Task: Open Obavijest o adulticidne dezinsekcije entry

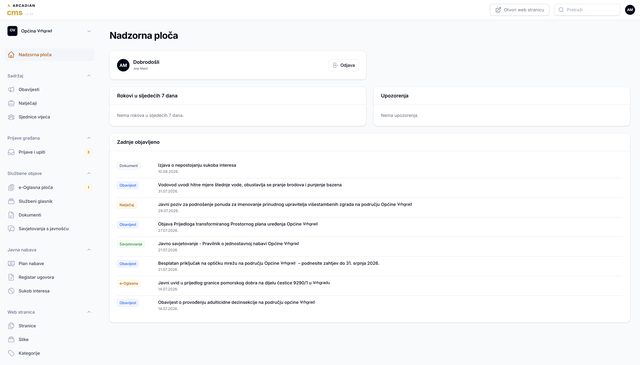Action: [x=236, y=303]
